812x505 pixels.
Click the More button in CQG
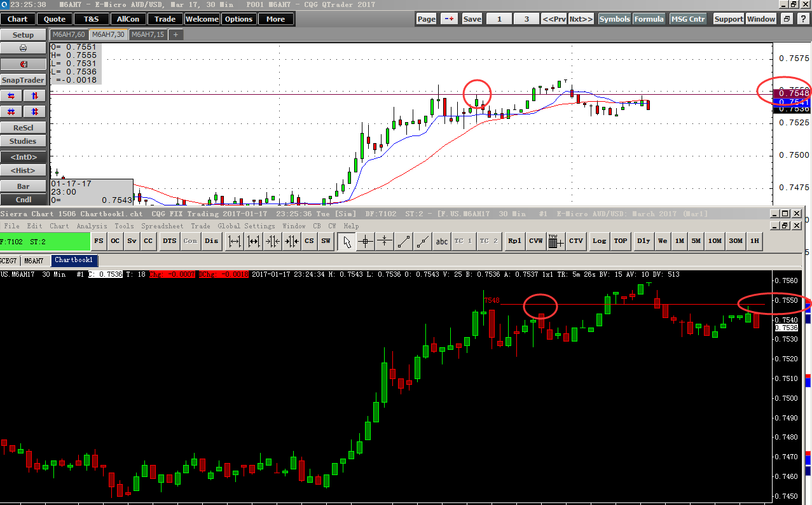click(276, 19)
